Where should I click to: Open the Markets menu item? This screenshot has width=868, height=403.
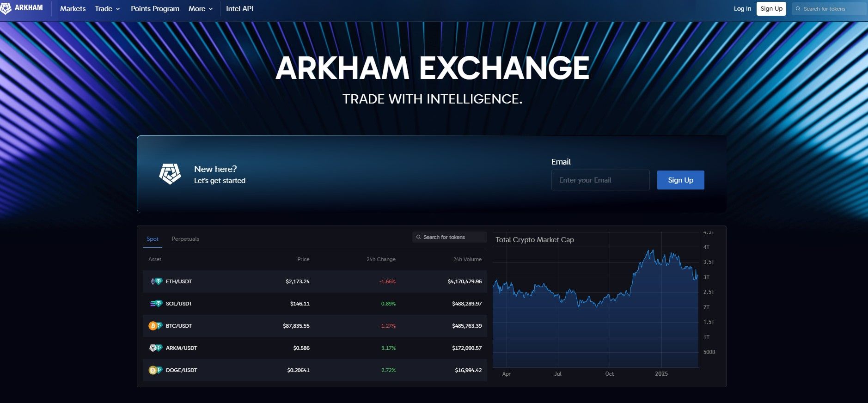[x=73, y=9]
